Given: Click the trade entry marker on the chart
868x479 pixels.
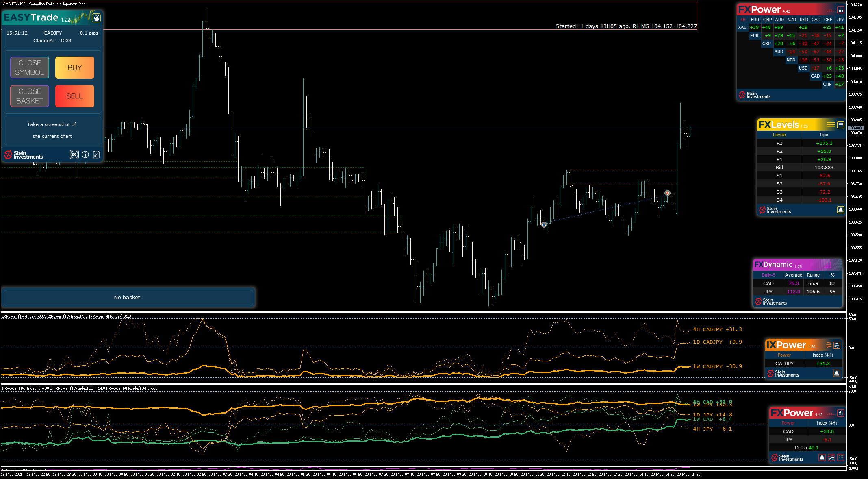Looking at the screenshot, I should tap(544, 224).
